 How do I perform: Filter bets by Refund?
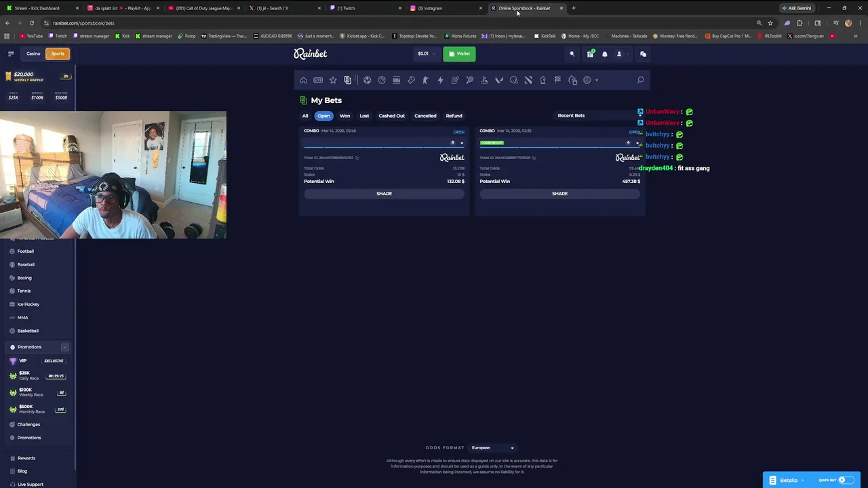(x=454, y=116)
